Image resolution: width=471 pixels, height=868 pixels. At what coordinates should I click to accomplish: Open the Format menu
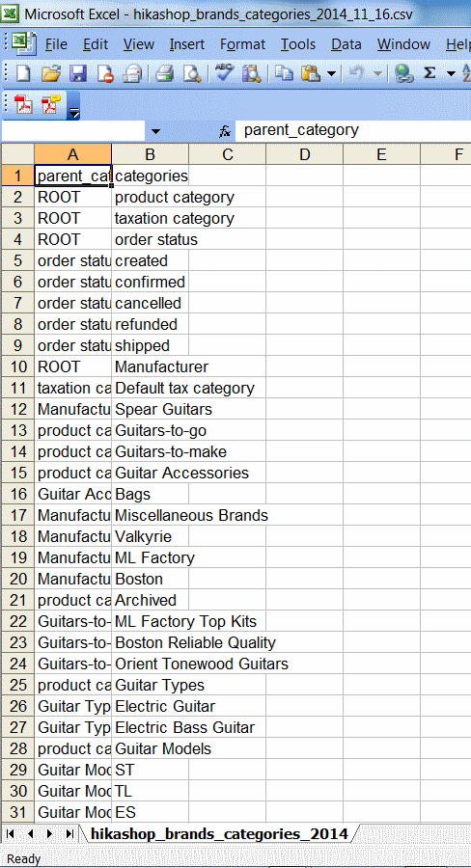242,44
